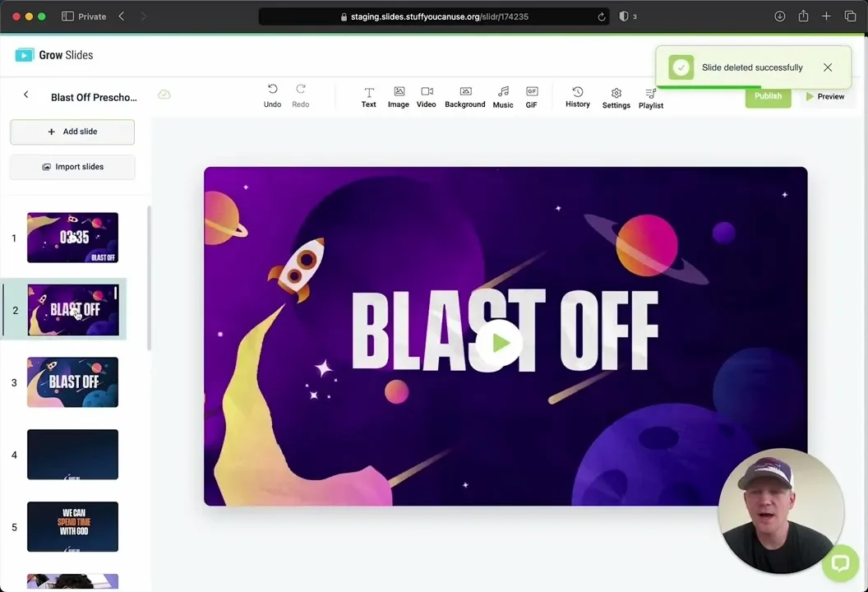The image size is (868, 592).
Task: Publish the presentation
Action: [768, 96]
